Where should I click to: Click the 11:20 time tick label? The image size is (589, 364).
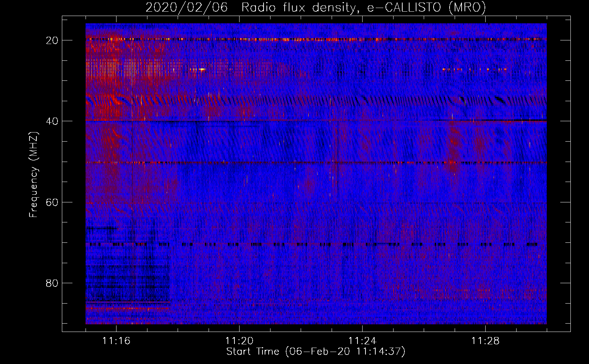pos(239,341)
